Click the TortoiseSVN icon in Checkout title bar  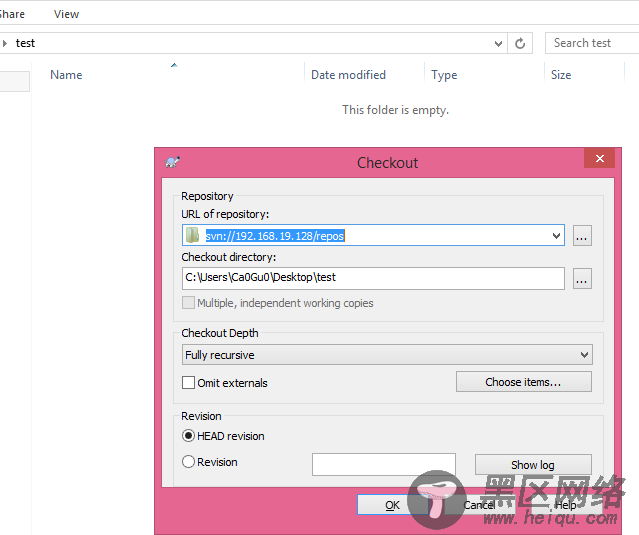(x=172, y=162)
